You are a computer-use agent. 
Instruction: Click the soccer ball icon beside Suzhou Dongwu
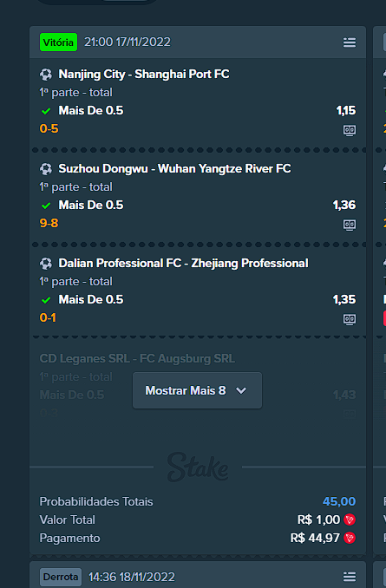click(46, 169)
